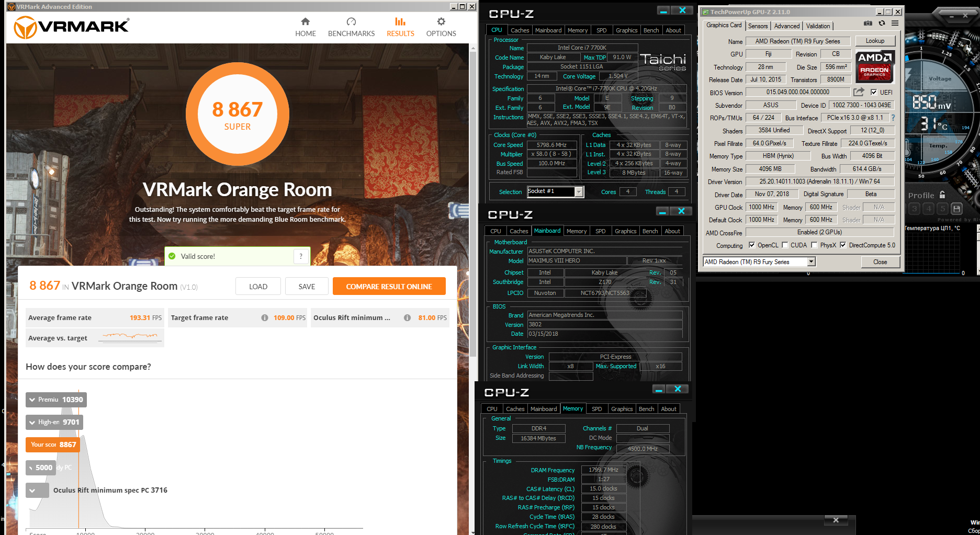Image resolution: width=980 pixels, height=535 pixels.
Task: Click the LOAD button in VRMark
Action: (258, 287)
